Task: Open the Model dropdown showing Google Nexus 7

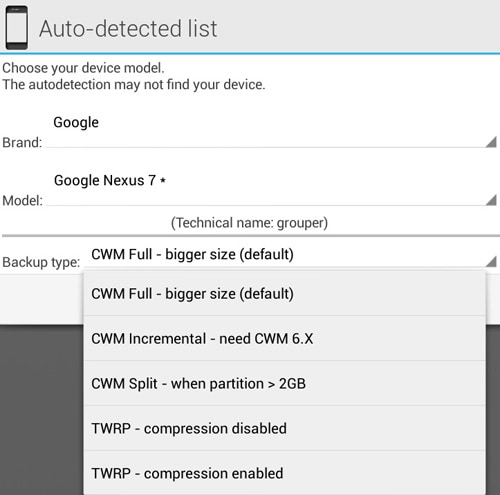Action: (x=272, y=187)
